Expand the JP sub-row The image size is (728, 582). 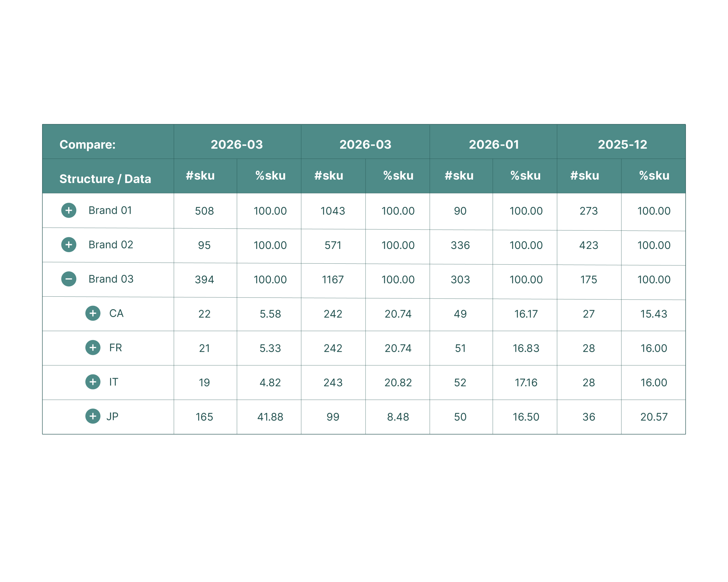[93, 416]
